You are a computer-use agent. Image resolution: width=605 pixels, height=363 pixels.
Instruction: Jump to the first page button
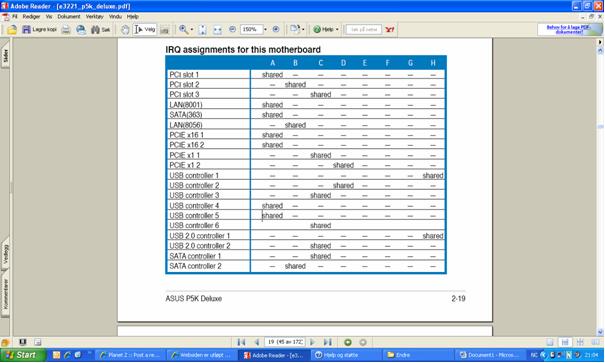click(x=242, y=342)
